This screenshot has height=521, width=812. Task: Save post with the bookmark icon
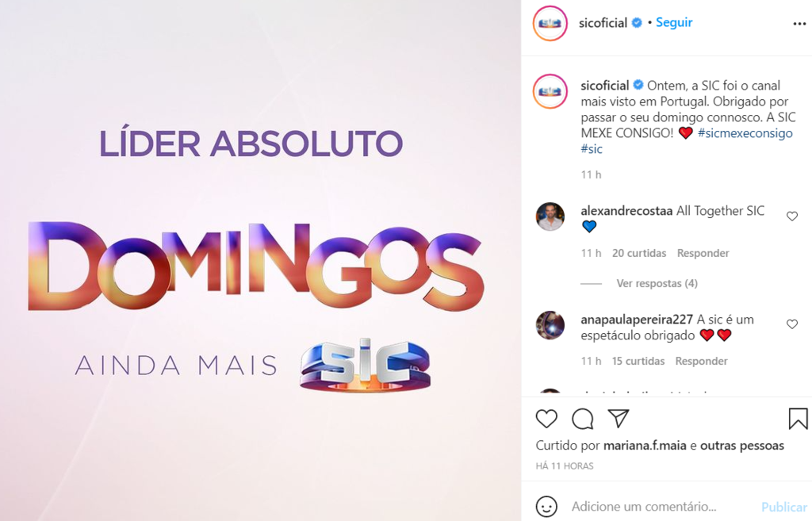[x=798, y=419]
